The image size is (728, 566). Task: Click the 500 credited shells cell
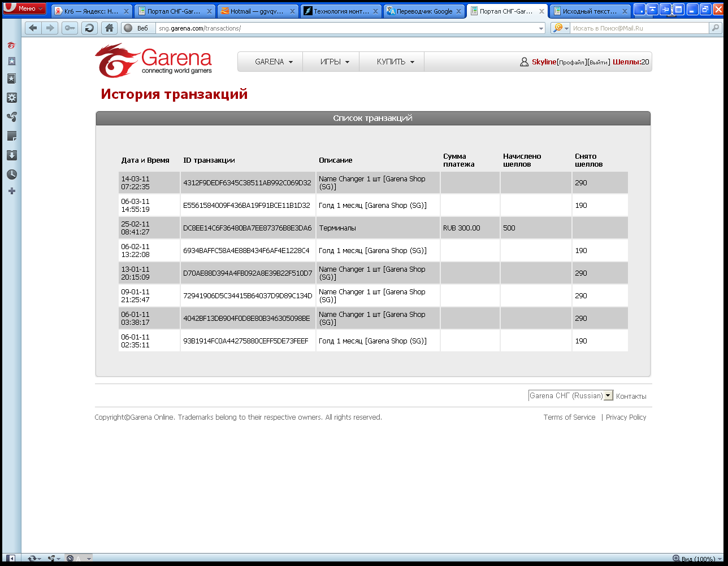(x=536, y=228)
